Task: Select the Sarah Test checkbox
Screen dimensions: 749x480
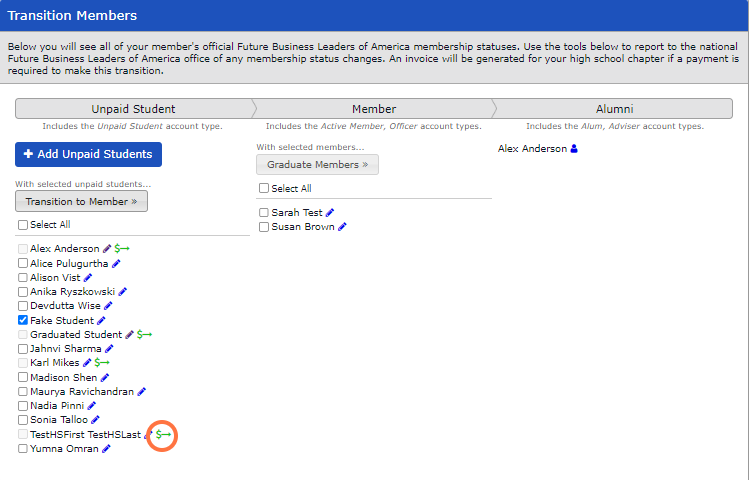Action: [x=264, y=213]
